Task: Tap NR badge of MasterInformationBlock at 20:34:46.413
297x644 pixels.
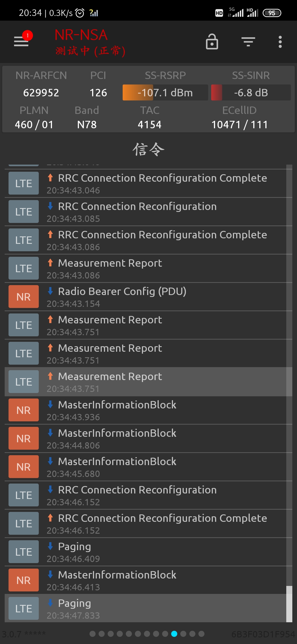Action: (24, 580)
